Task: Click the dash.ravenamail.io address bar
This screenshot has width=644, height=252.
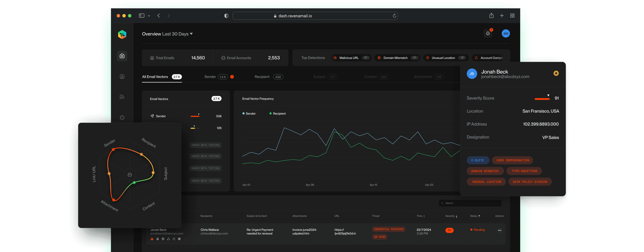Action: [315, 16]
